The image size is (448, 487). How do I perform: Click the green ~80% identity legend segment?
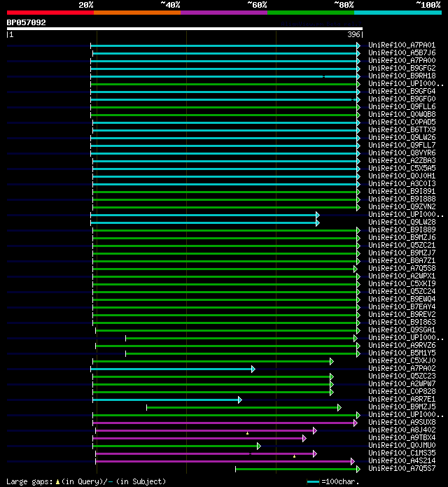pyautogui.click(x=311, y=13)
